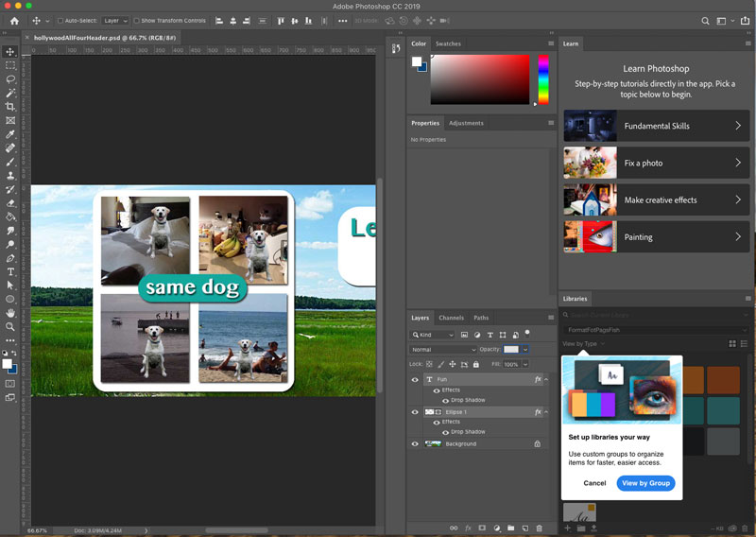Select the Ellipse shape tool
This screenshot has width=756, height=537.
click(10, 299)
